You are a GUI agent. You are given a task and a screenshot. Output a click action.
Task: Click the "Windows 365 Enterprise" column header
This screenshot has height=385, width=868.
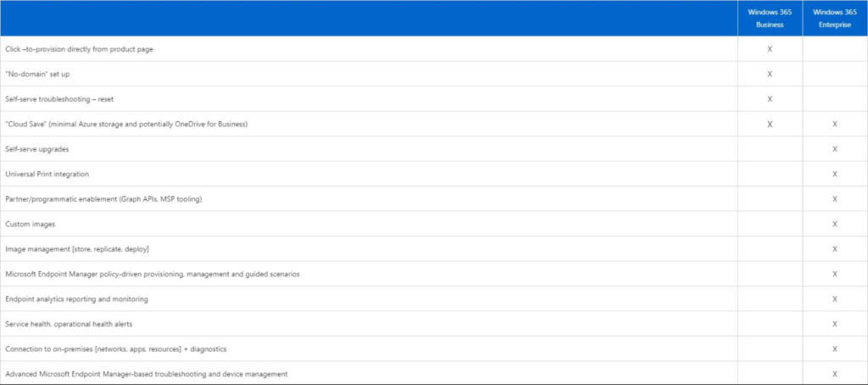click(x=835, y=19)
